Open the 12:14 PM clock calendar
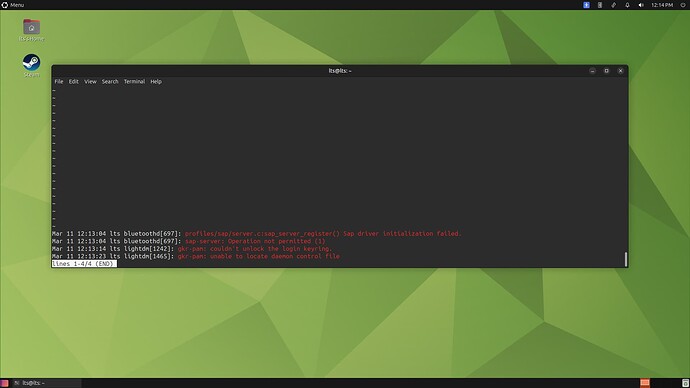 (662, 5)
